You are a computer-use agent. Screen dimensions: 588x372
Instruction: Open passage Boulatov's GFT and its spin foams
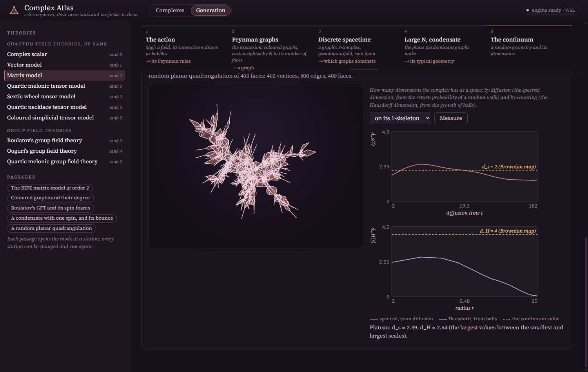coord(51,208)
